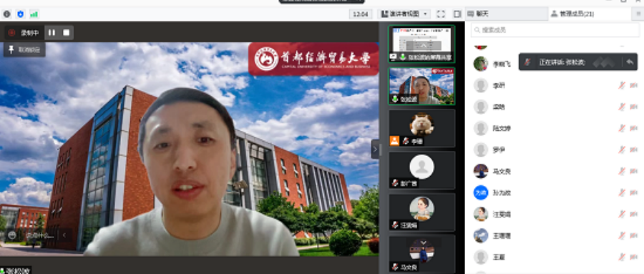644x274 pixels.
Task: Toggle mute for 陆文婷 in the member list
Action: (x=622, y=128)
